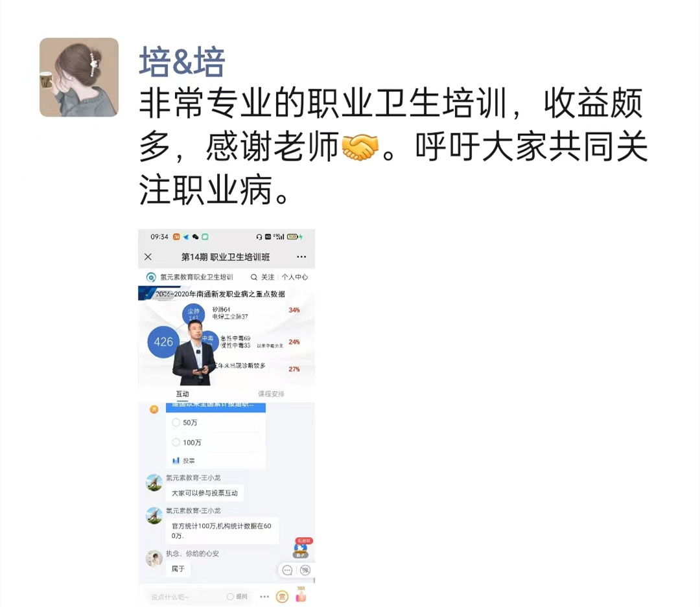Open 培&培 profile avatar

[79, 77]
